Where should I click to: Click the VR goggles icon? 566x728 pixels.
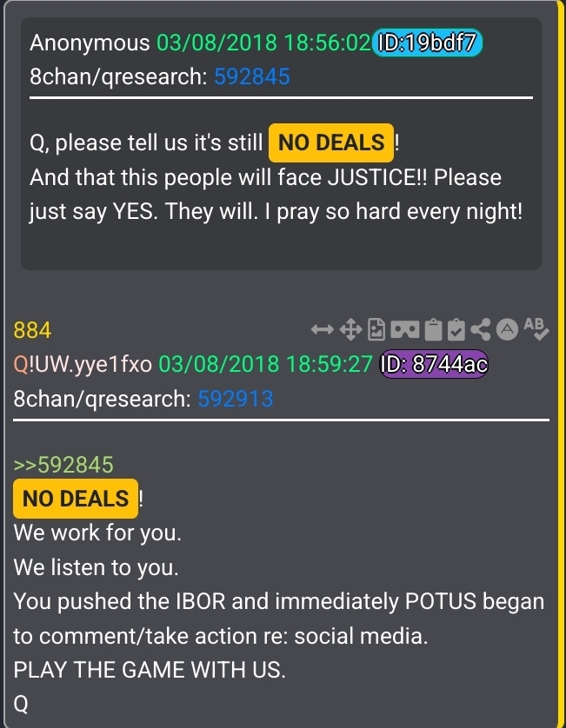pos(405,329)
